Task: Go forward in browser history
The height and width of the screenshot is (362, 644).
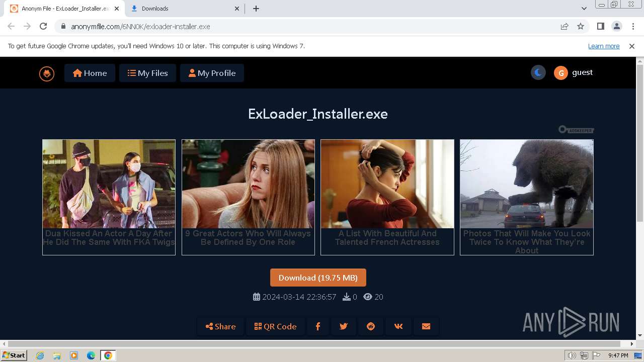Action: [x=27, y=26]
